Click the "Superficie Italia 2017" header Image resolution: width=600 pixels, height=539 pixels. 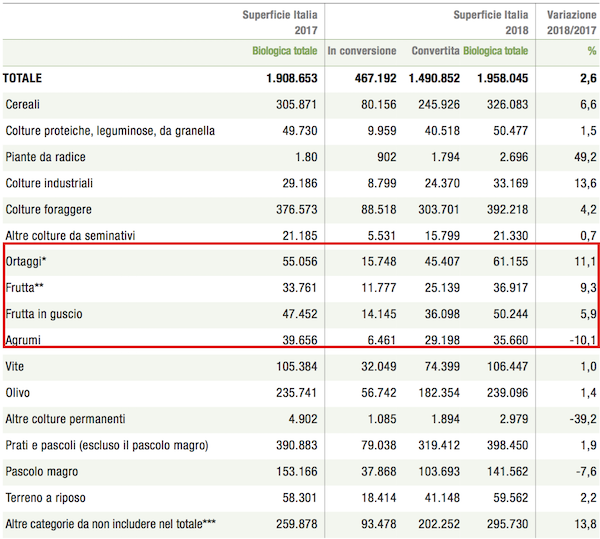279,22
